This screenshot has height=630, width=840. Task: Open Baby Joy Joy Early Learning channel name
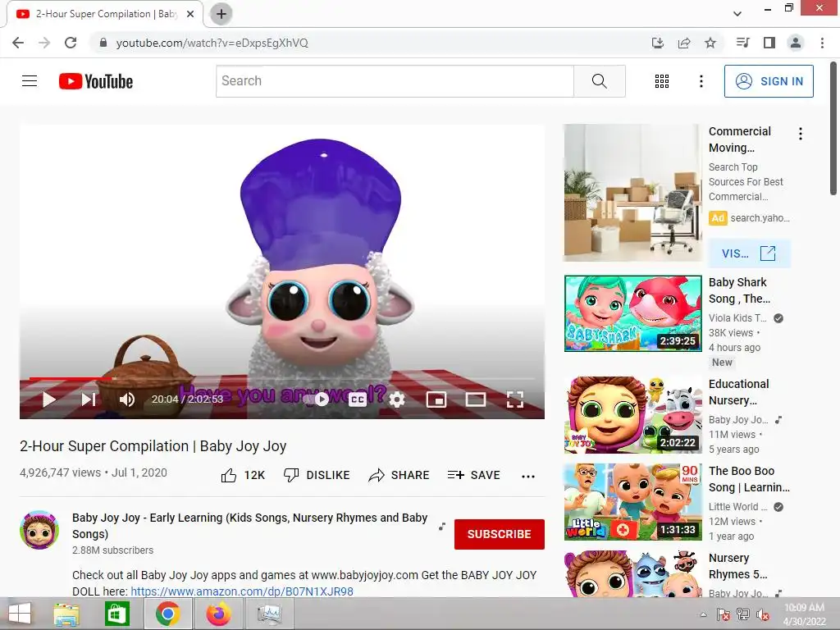[249, 526]
